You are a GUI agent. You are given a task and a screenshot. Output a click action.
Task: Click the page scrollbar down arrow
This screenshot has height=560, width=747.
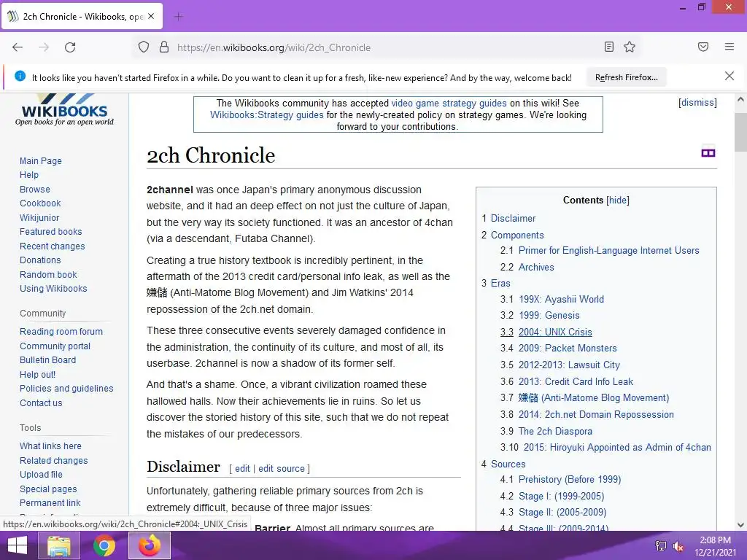tap(740, 525)
